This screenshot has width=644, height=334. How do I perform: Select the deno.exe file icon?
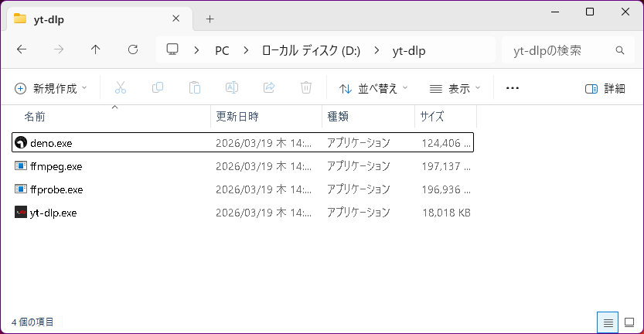(21, 142)
